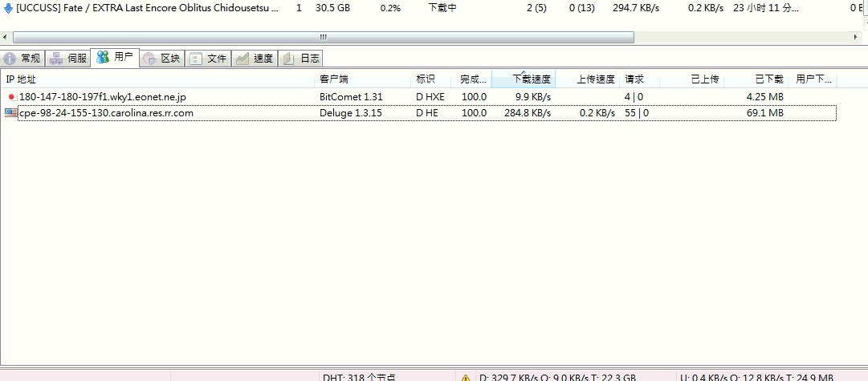The height and width of the screenshot is (381, 868).
Task: Click the US flag icon for the carolina peer
Action: (10, 113)
